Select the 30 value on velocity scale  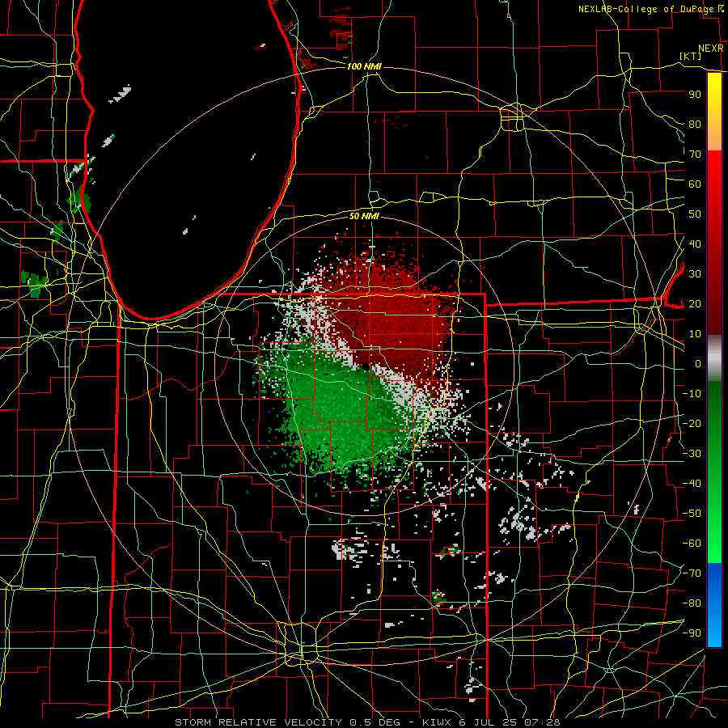695,274
